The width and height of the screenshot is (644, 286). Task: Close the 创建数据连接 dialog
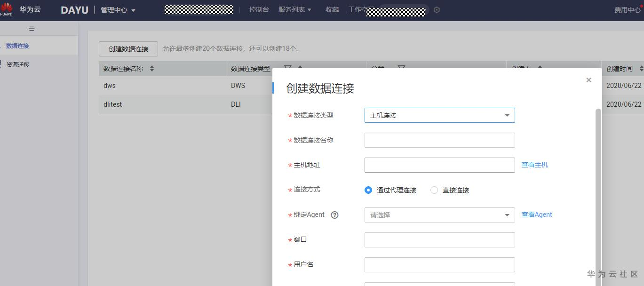[588, 80]
